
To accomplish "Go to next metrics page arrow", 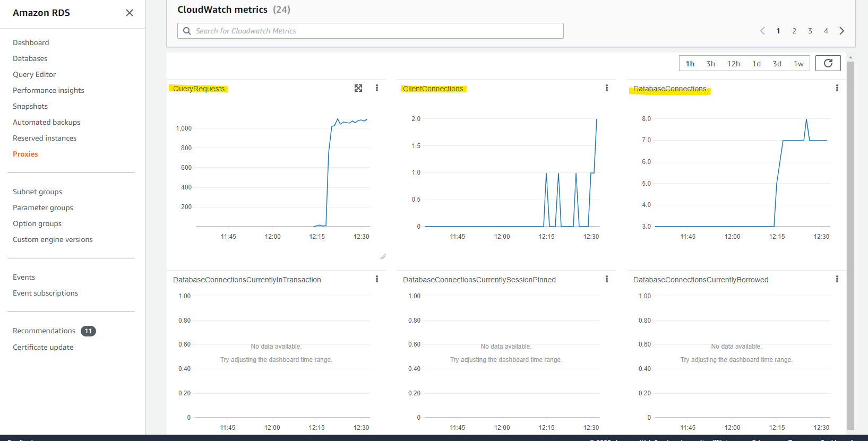I will coord(842,31).
